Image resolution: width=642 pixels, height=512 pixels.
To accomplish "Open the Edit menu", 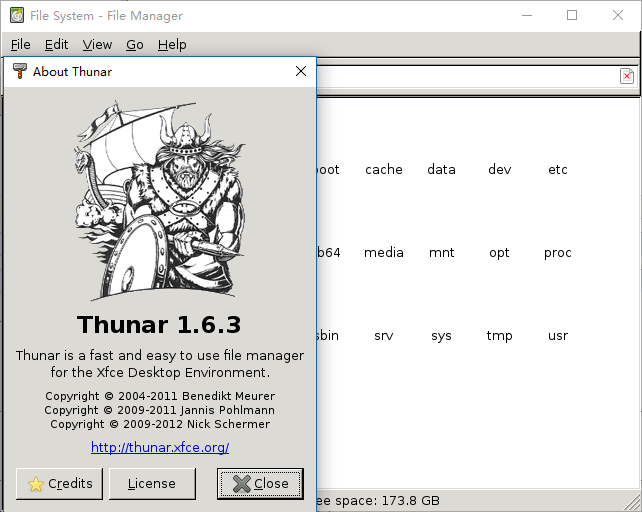I will point(56,45).
